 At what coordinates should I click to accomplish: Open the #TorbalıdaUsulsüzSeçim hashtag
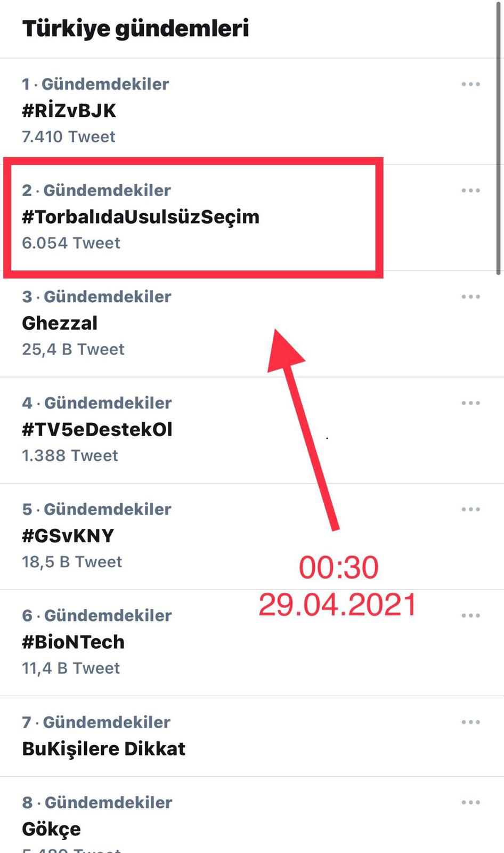tap(140, 217)
